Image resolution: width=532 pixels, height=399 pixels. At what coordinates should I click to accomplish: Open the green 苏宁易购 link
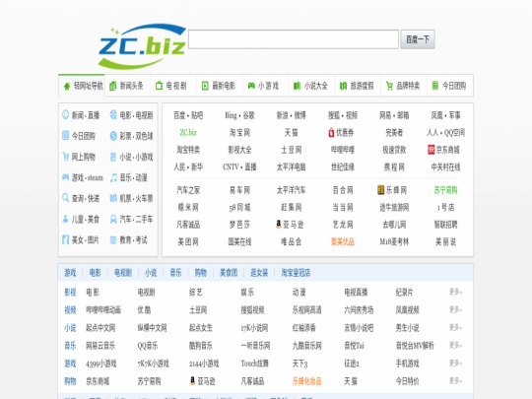pos(445,190)
